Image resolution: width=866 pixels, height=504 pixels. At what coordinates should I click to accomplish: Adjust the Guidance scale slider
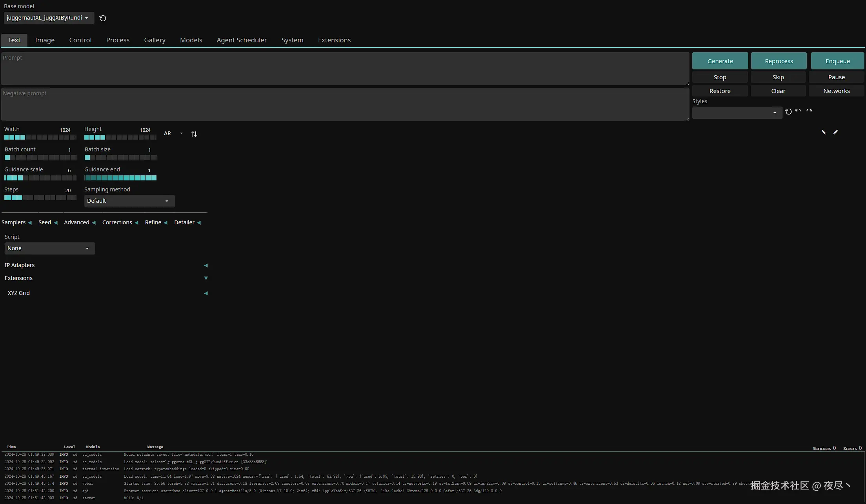[x=40, y=178]
